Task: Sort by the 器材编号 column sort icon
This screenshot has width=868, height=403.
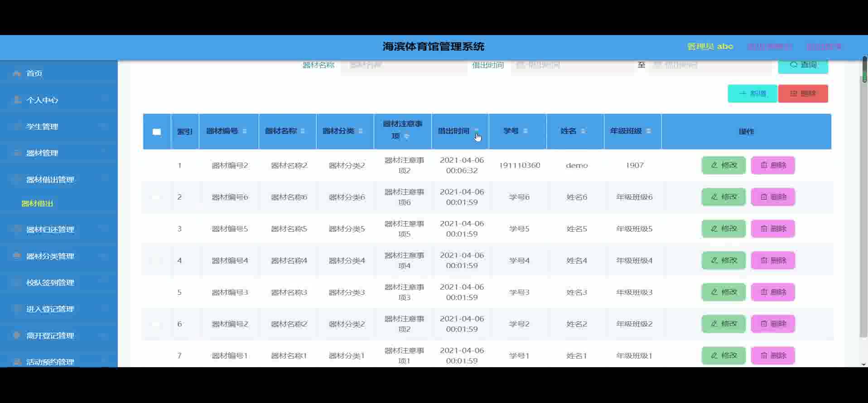Action: pyautogui.click(x=245, y=131)
